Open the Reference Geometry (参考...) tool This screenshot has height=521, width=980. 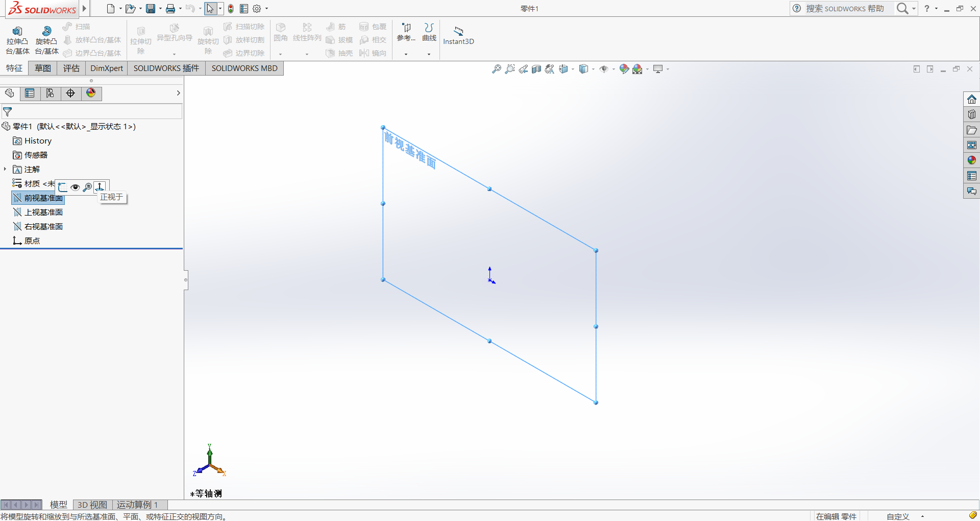click(x=406, y=32)
